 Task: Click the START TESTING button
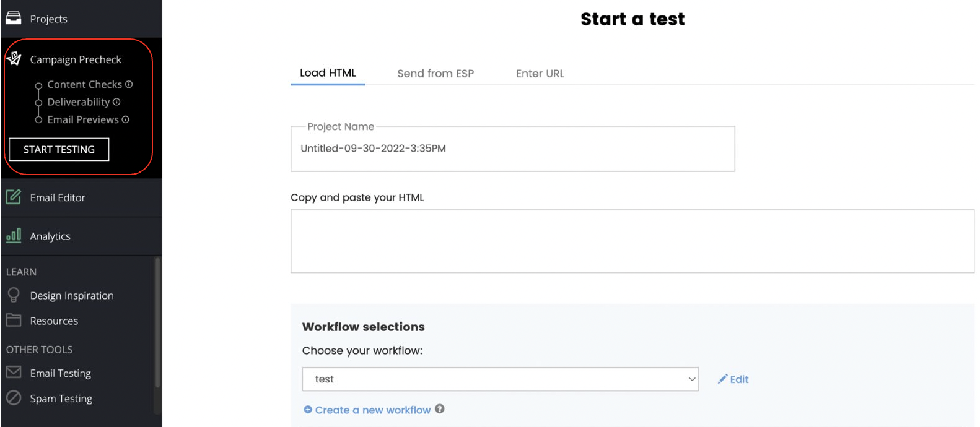coord(59,149)
